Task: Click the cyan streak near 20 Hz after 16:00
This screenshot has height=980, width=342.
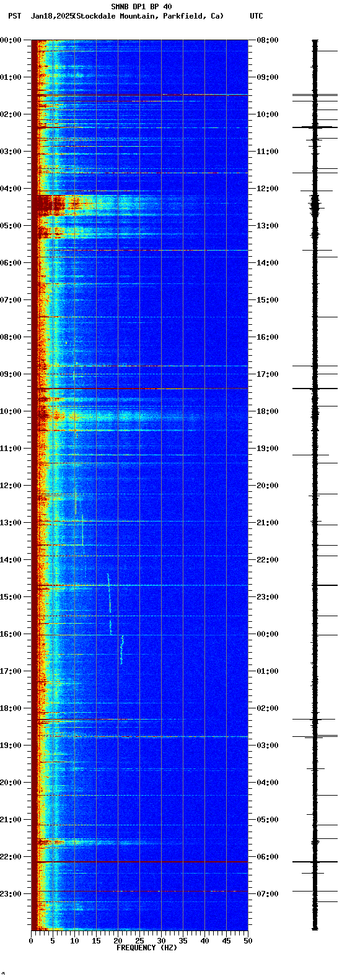Action: click(x=122, y=649)
